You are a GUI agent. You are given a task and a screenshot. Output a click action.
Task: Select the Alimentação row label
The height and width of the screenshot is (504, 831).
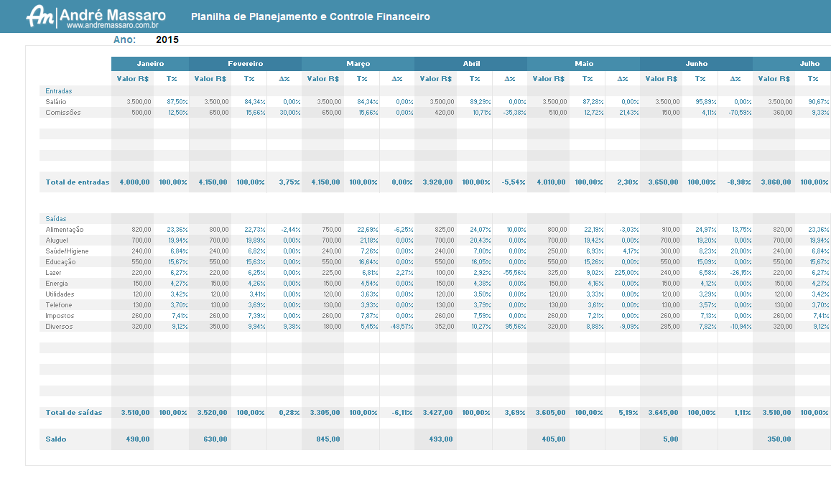[65, 230]
